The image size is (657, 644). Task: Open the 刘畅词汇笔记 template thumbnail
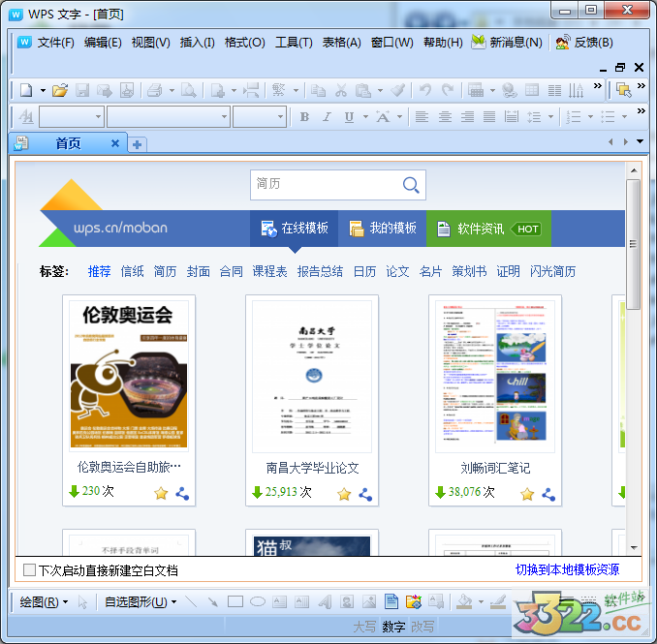495,377
